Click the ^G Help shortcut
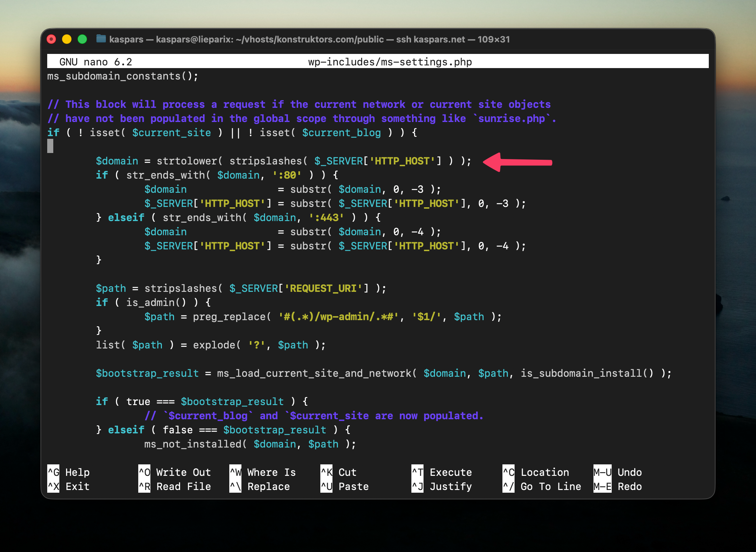 69,472
